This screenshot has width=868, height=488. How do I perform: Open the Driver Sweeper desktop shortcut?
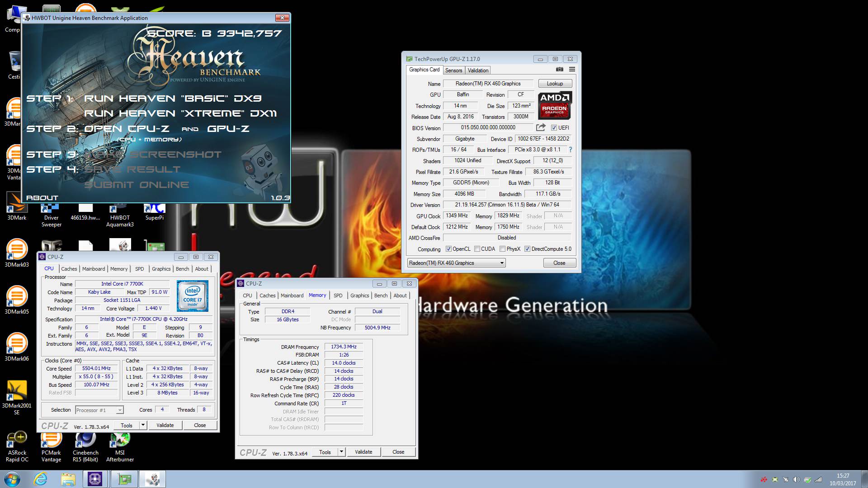52,215
